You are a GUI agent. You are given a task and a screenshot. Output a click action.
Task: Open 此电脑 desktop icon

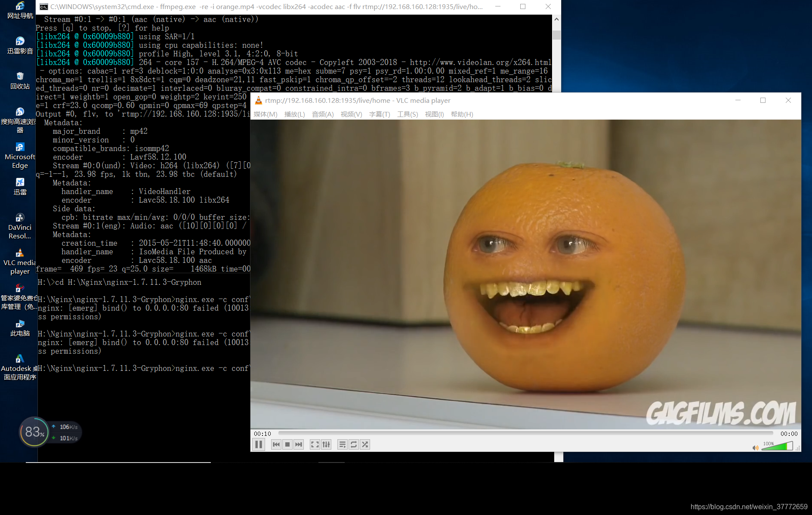(x=20, y=328)
